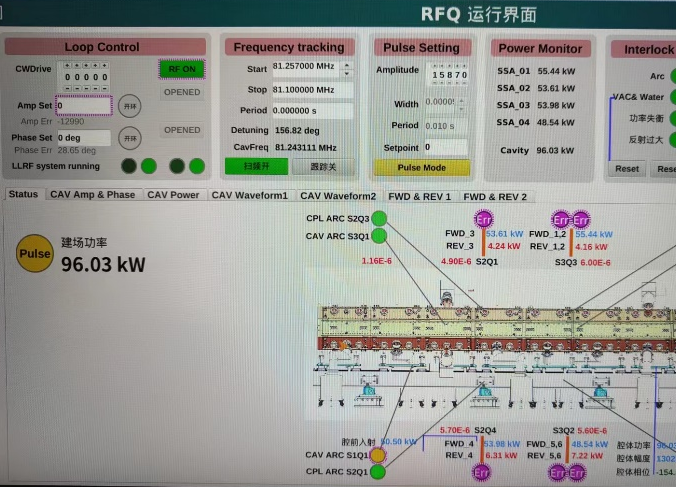The width and height of the screenshot is (676, 488).
Task: Click the Err icon below REV_4
Action: click(x=482, y=472)
